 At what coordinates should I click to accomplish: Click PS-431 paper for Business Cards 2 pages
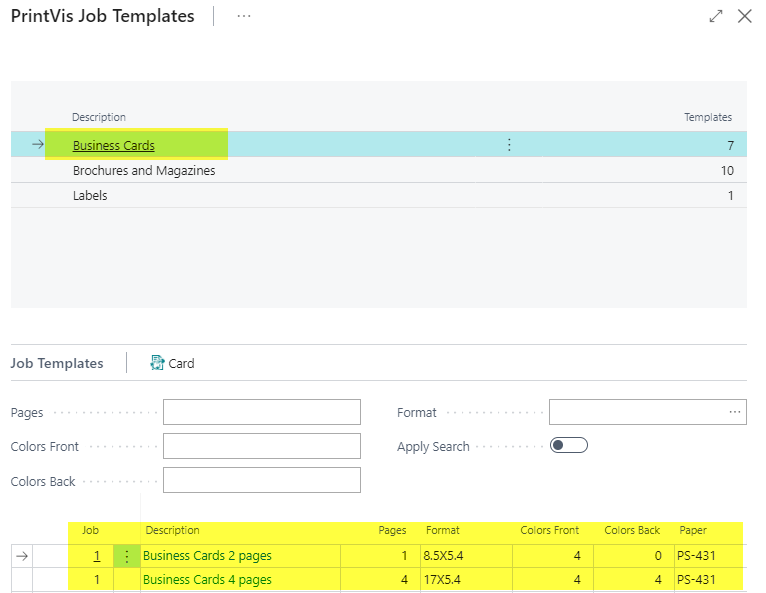click(696, 556)
